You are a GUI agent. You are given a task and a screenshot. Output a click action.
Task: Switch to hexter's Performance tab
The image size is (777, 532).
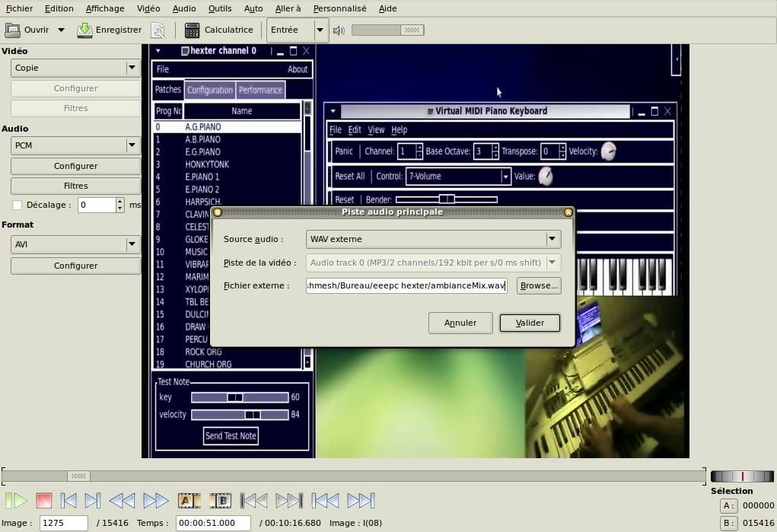[x=260, y=89]
